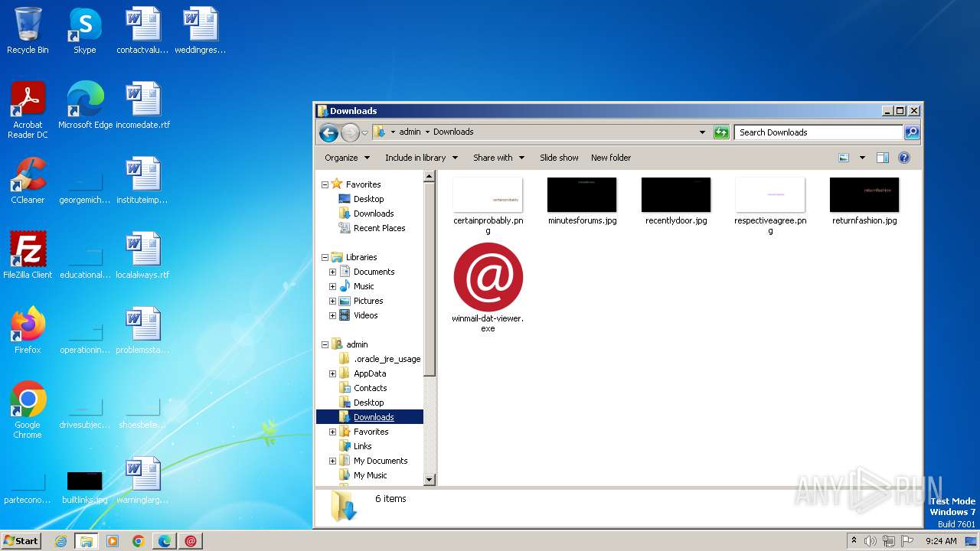980x551 pixels.
Task: Expand the My Documents folder node
Action: tap(332, 461)
